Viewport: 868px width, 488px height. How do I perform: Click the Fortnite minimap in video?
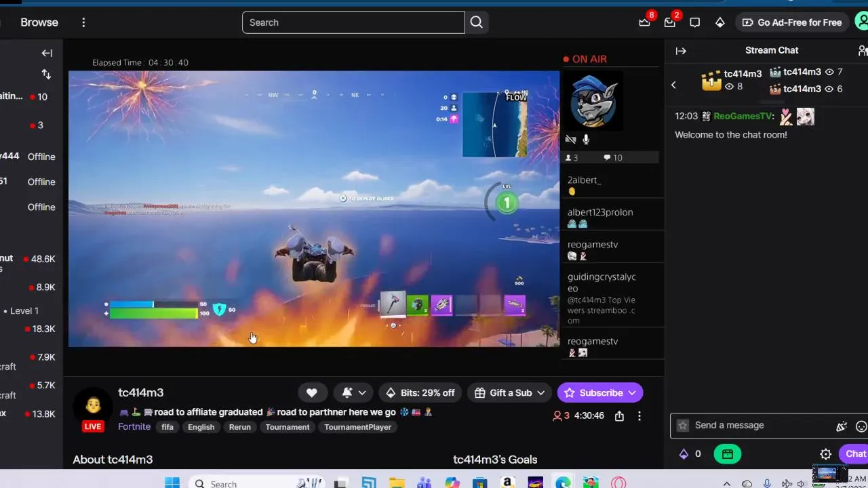(x=494, y=124)
